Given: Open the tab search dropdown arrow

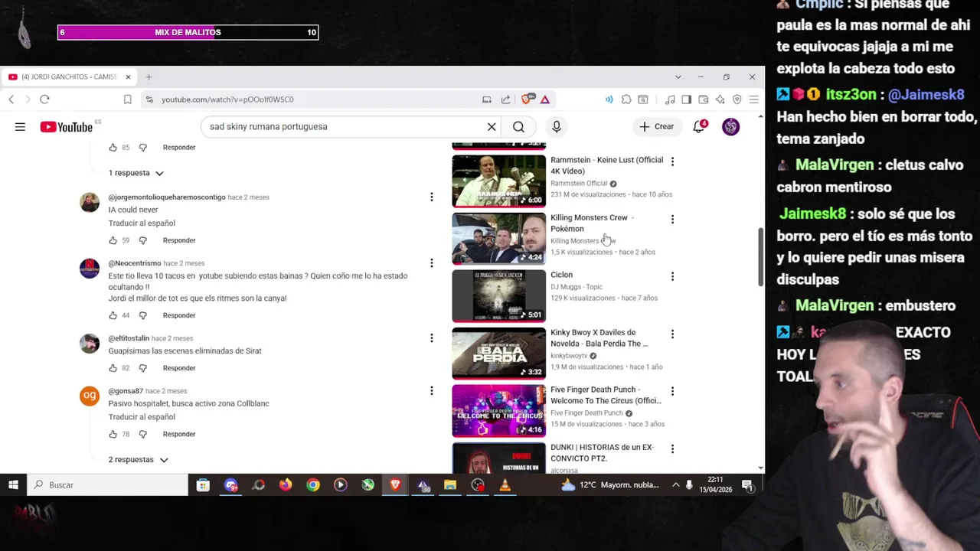Looking at the screenshot, I should tap(678, 77).
